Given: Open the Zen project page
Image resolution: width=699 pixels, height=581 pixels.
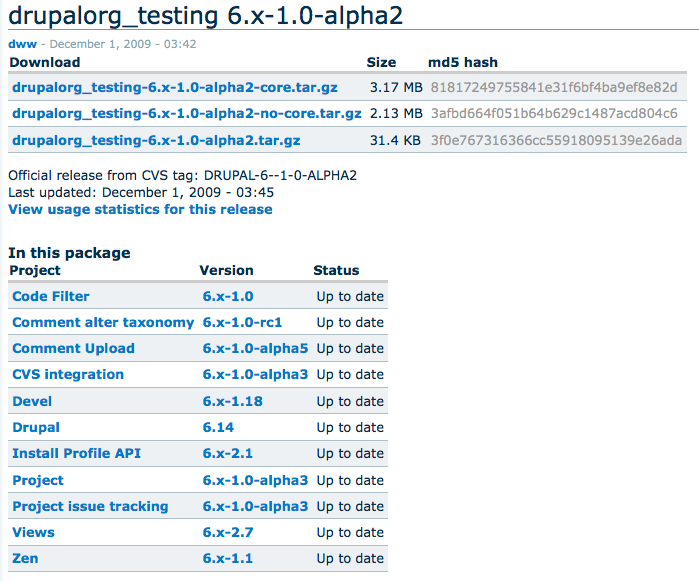Looking at the screenshot, I should [25, 558].
